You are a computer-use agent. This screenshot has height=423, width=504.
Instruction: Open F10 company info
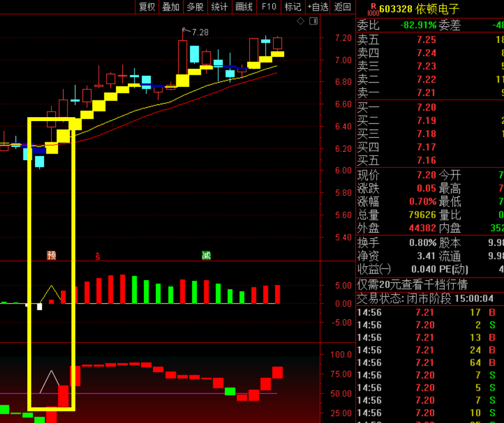tap(269, 7)
